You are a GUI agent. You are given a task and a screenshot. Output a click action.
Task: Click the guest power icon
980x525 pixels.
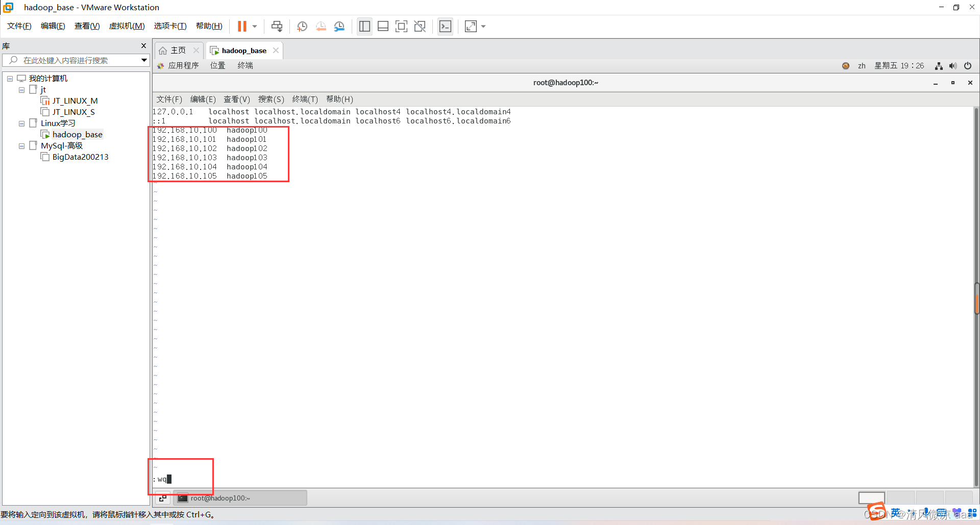coord(967,66)
